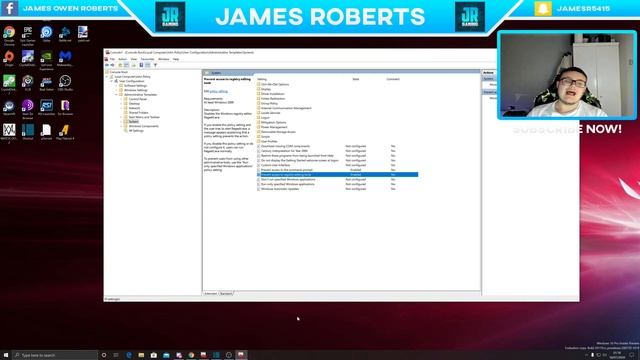Viewport: 640px width, 360px height.
Task: Open the Battle.net desktop shortcut
Action: [65, 34]
